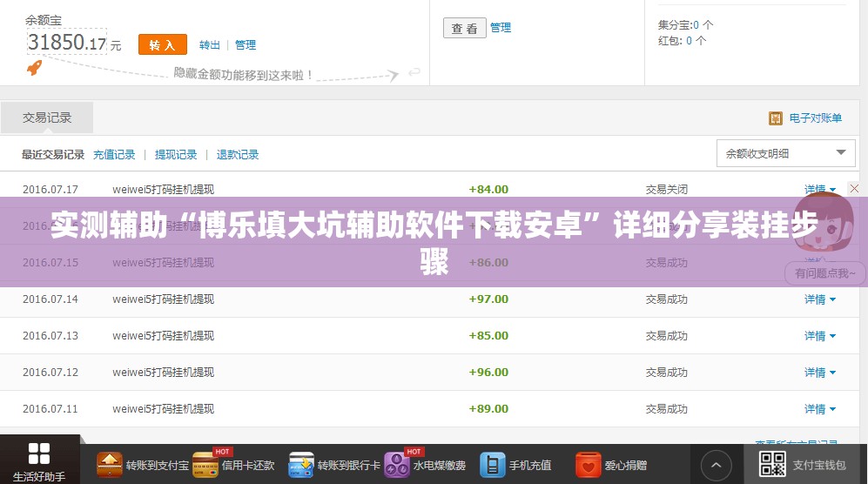Click the 有问题点我~ helper bubble

[x=824, y=273]
